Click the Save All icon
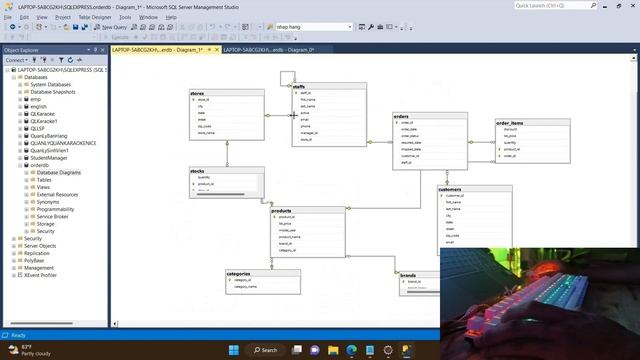Image resolution: width=640 pixels, height=360 pixels. (x=84, y=27)
